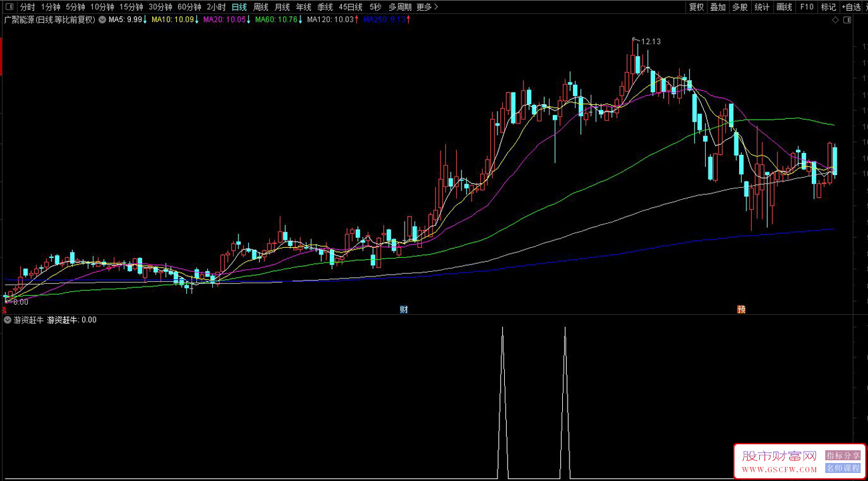Add stock to watchlist with +自选
The height and width of the screenshot is (481, 868).
coord(851,7)
